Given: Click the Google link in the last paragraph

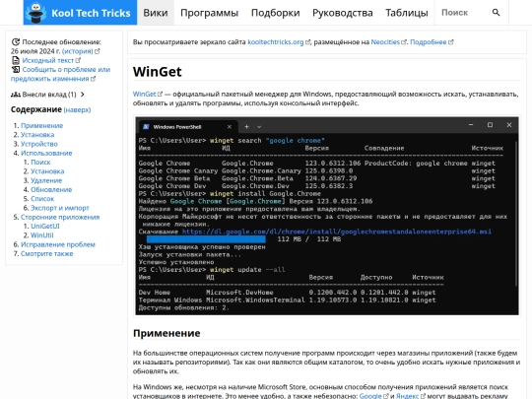Looking at the screenshot, I should coord(370,396).
